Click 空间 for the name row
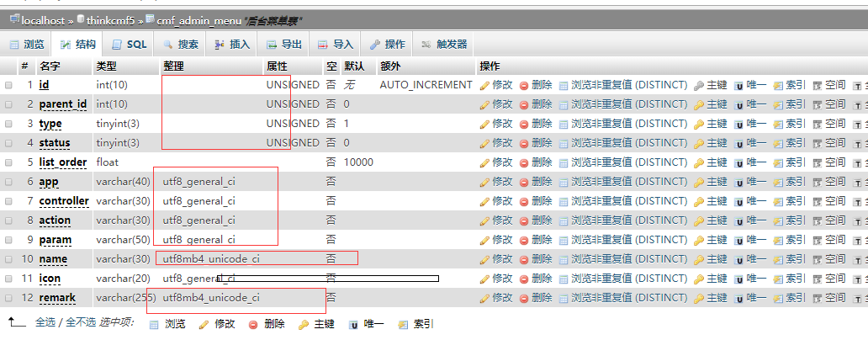Image resolution: width=868 pixels, height=340 pixels. 835,259
